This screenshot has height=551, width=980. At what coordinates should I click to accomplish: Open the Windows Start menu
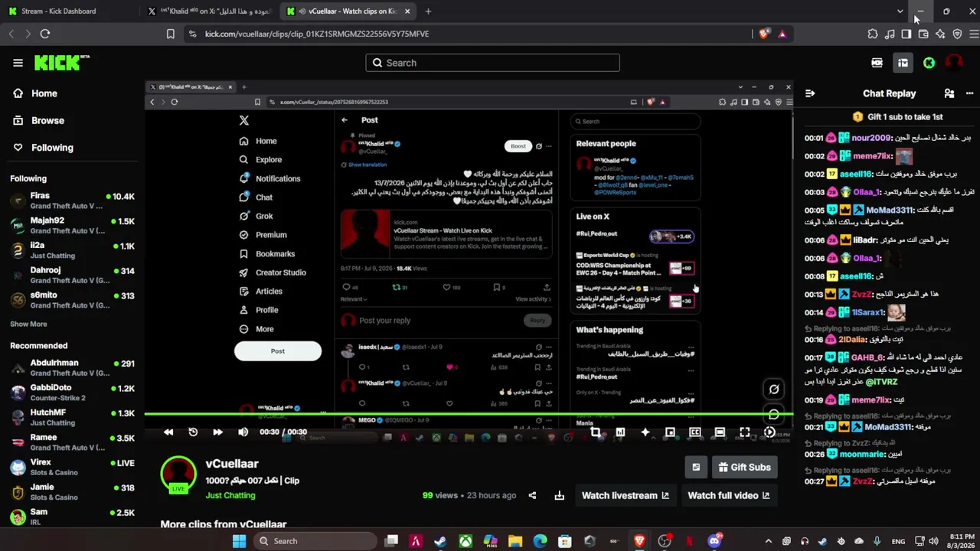coord(239,541)
